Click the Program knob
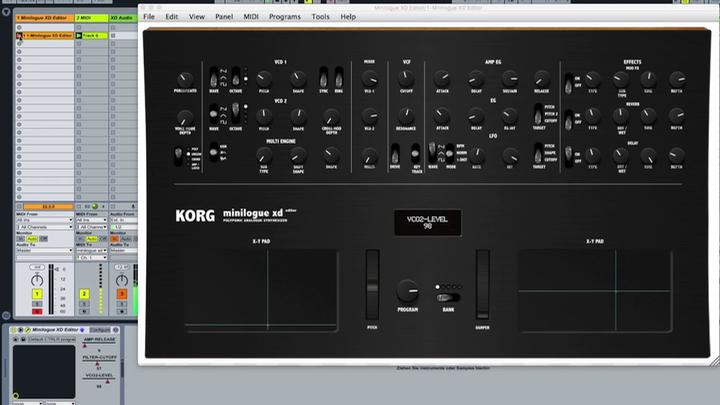 tap(407, 291)
